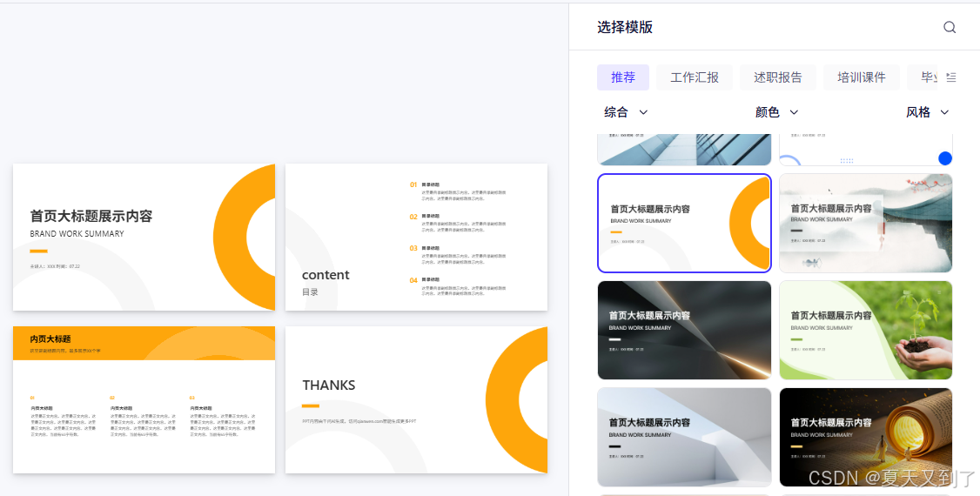The width and height of the screenshot is (980, 496).
Task: Select the dark gray light-beam template
Action: 684,330
